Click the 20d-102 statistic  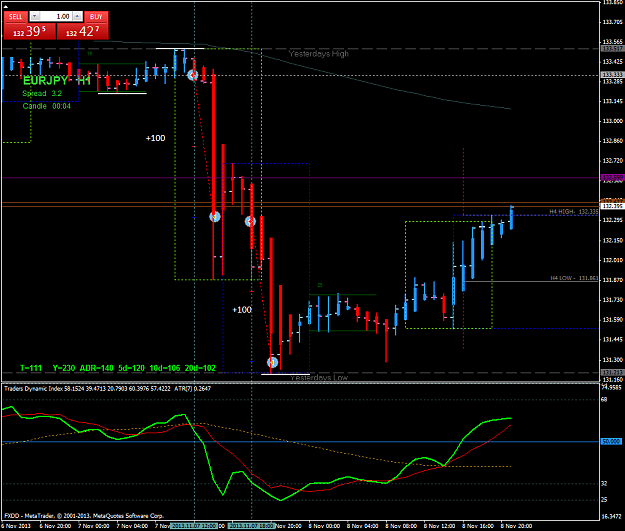tap(200, 368)
